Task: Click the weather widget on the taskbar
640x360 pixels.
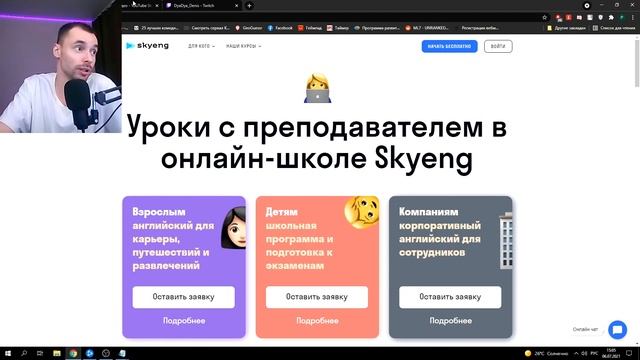Action: click(546, 353)
